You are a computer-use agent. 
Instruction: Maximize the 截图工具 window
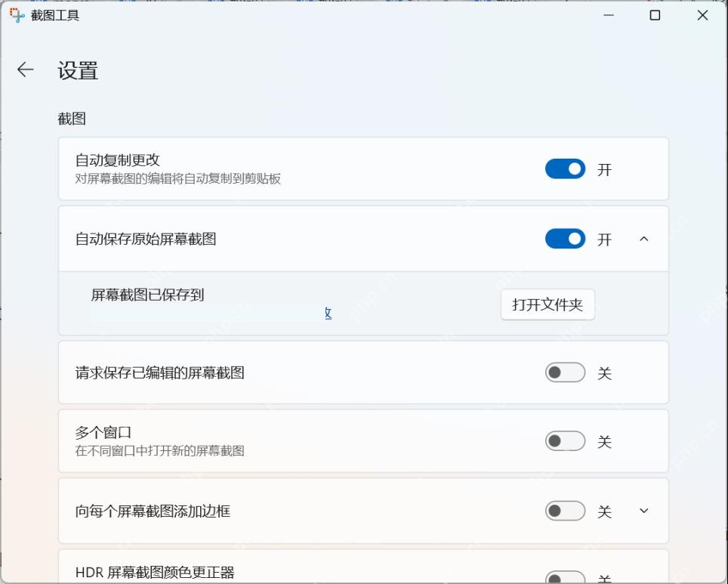(655, 15)
